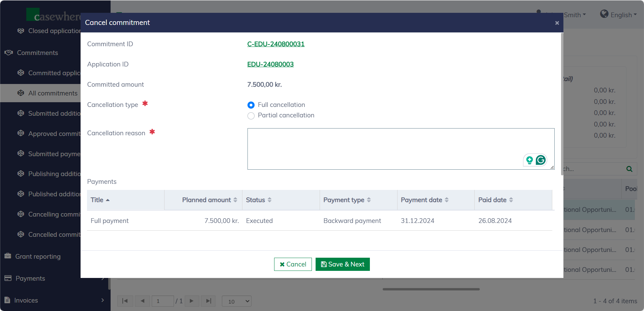Select Full cancellation radio button
The width and height of the screenshot is (644, 311).
click(x=251, y=105)
